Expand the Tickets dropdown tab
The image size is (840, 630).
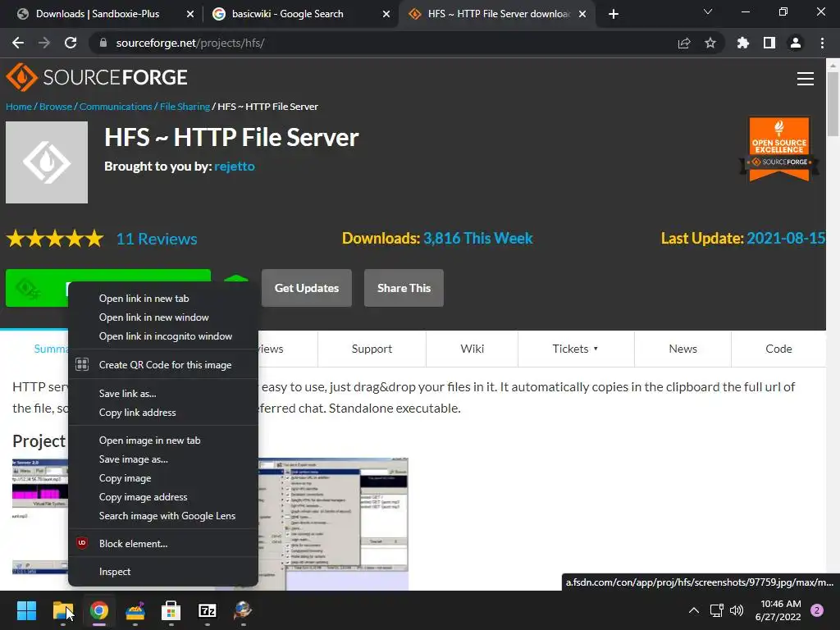[x=576, y=349]
